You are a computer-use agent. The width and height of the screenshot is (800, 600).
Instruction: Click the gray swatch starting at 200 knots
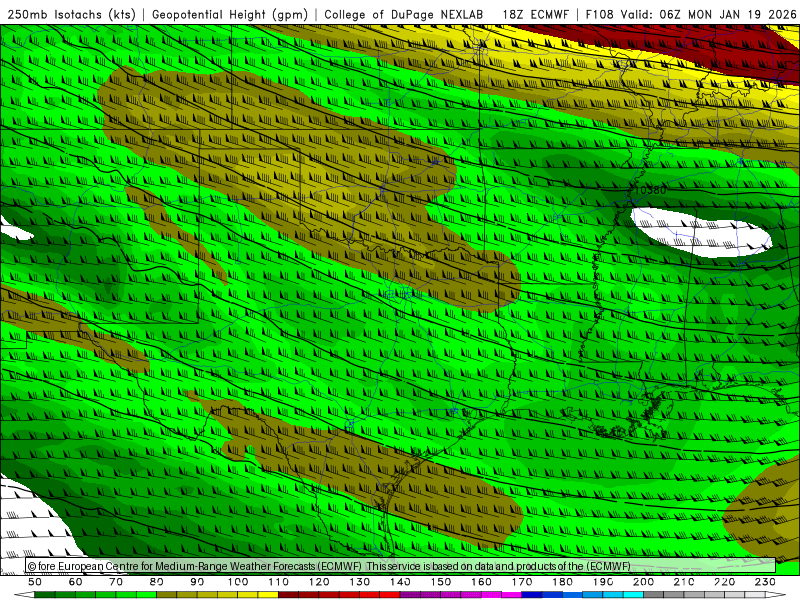pyautogui.click(x=653, y=595)
